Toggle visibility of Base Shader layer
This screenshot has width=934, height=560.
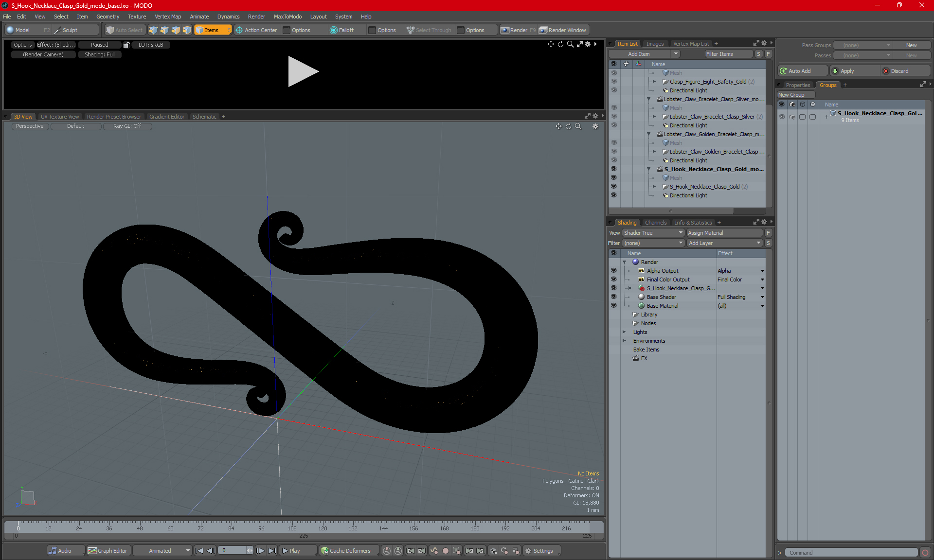click(x=613, y=297)
